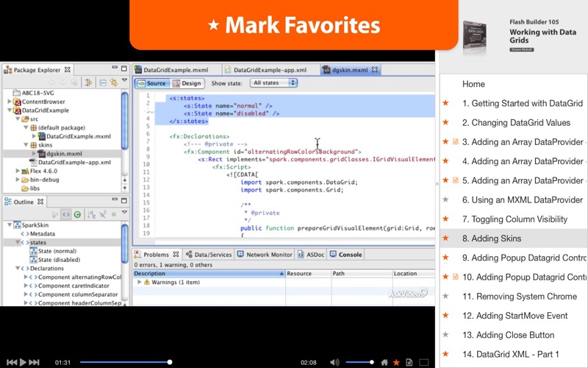
Task: Open the Network Monitor tab
Action: click(x=265, y=255)
